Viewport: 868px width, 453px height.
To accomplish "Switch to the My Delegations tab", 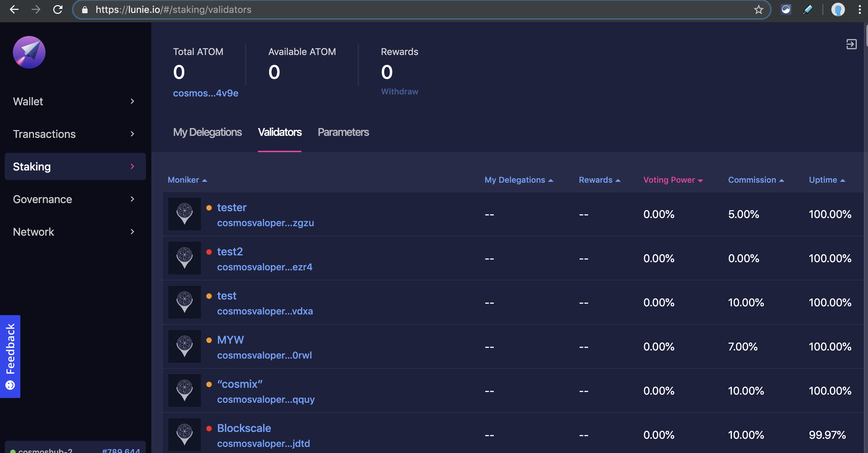I will point(207,132).
